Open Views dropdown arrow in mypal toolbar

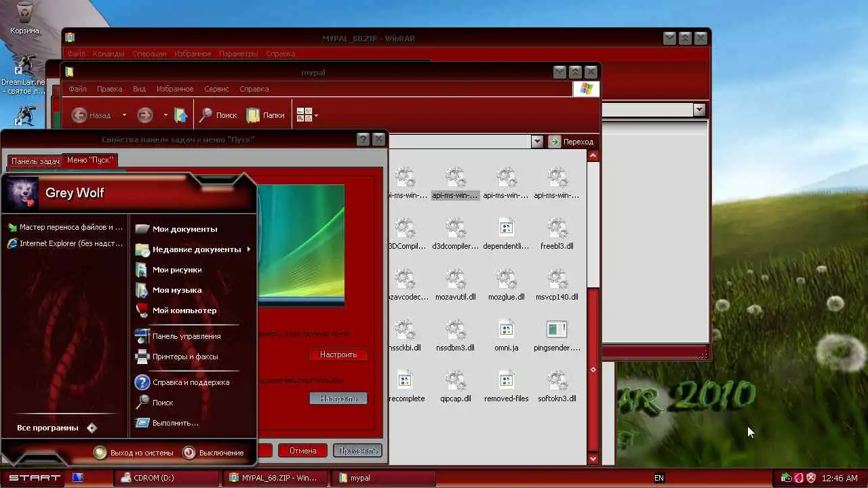[x=316, y=115]
